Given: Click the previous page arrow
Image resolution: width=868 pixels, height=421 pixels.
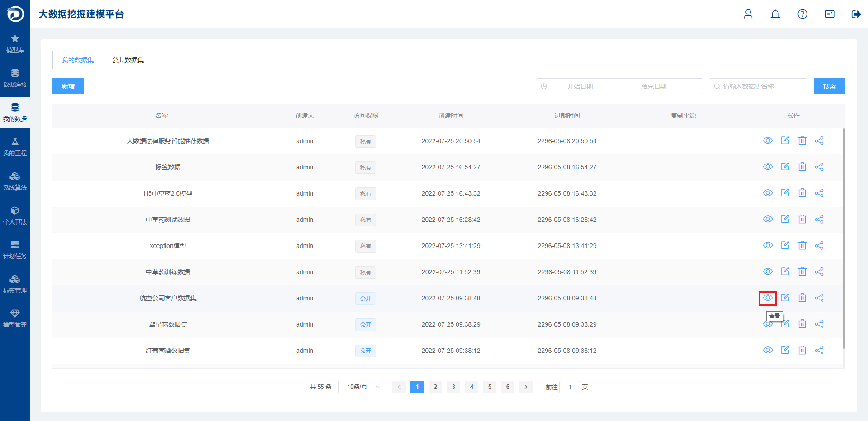Looking at the screenshot, I should [399, 387].
